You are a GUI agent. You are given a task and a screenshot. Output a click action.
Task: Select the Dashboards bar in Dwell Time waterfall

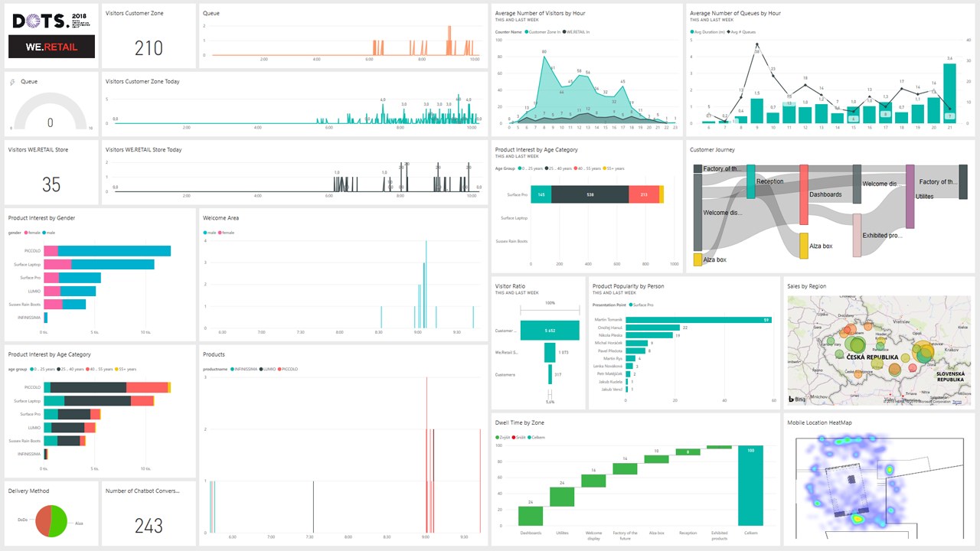coord(531,516)
